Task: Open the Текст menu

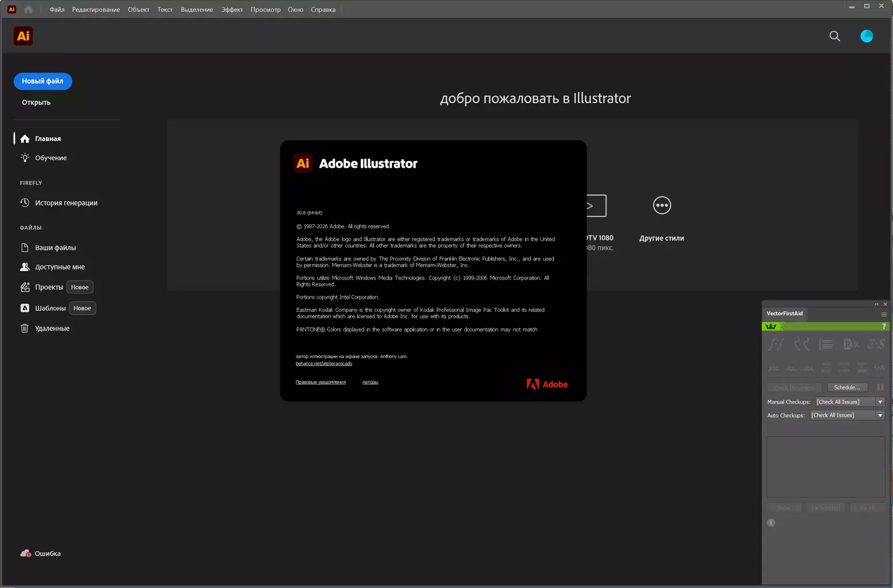Action: 165,9
